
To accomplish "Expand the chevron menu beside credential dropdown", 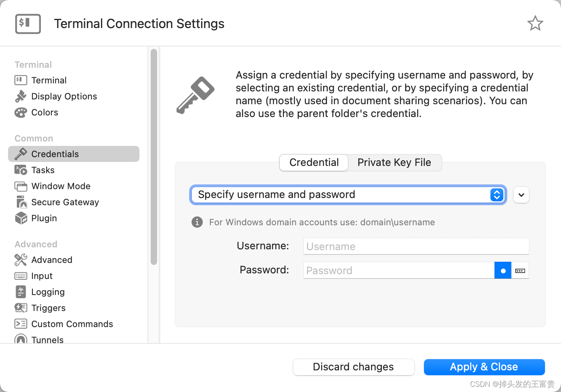I will (x=521, y=195).
